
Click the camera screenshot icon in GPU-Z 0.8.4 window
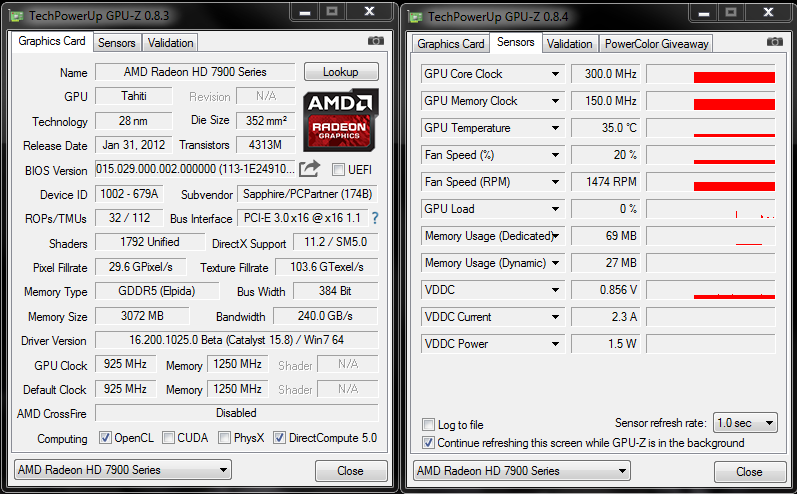pyautogui.click(x=775, y=42)
